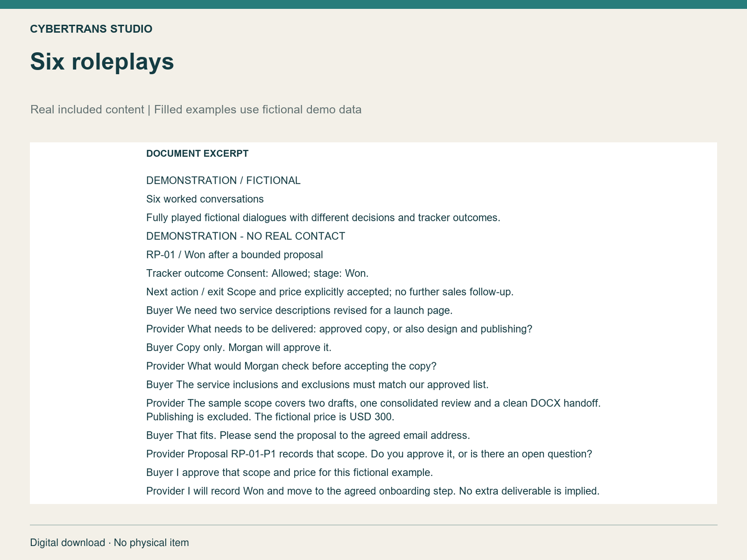Viewport: 747px width, 560px height.
Task: Click 'Buyer That fits. Please send the proposal' line
Action: coord(308,435)
